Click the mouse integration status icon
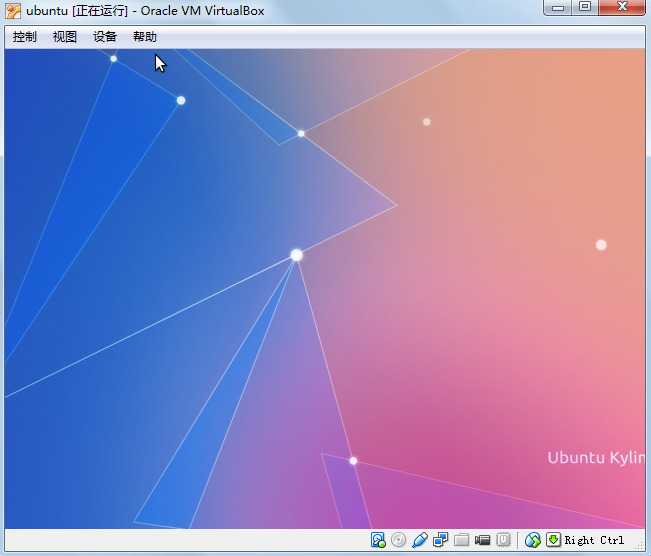The width and height of the screenshot is (651, 556). (x=533, y=540)
